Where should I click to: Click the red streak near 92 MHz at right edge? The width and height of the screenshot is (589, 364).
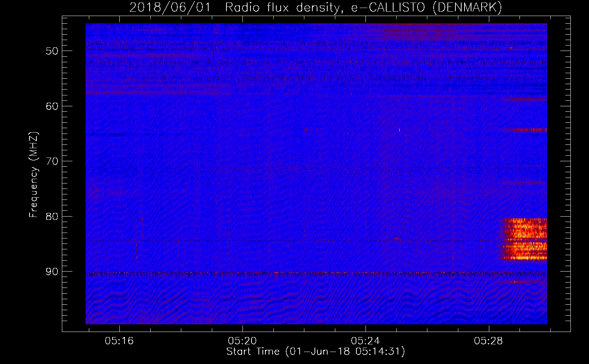point(523,281)
